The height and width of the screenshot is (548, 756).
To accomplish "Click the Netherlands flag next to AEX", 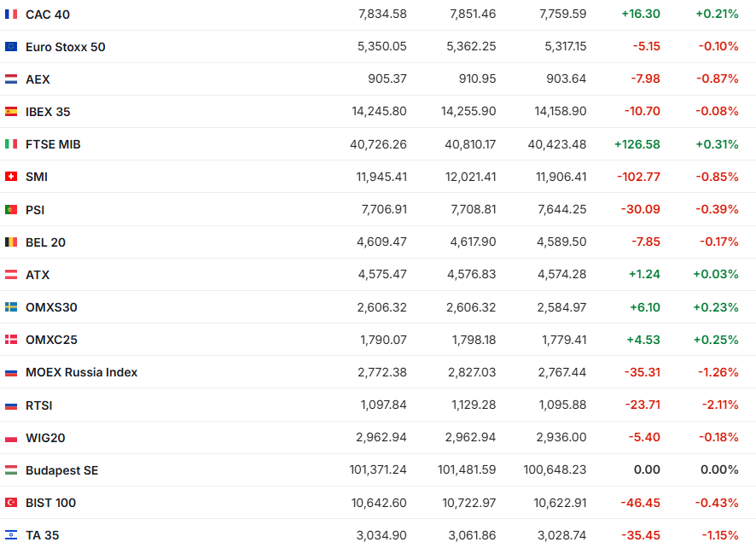I will pos(11,79).
